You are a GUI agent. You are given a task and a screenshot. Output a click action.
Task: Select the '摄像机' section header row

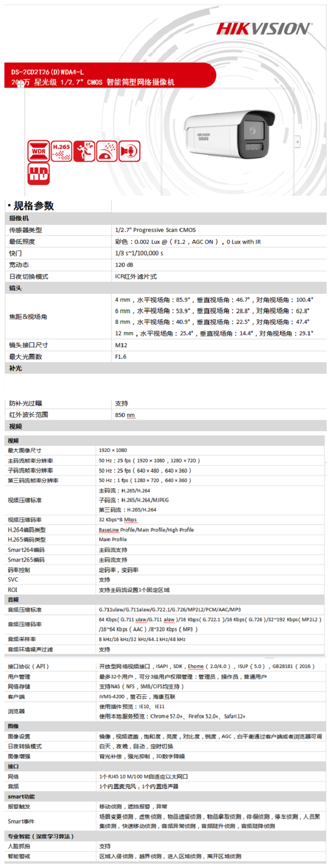pos(165,218)
